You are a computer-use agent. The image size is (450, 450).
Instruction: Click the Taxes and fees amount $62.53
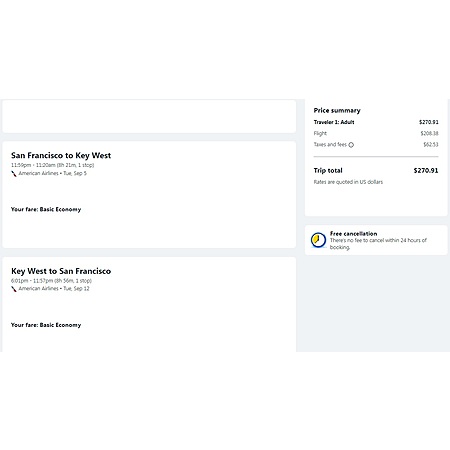(431, 144)
